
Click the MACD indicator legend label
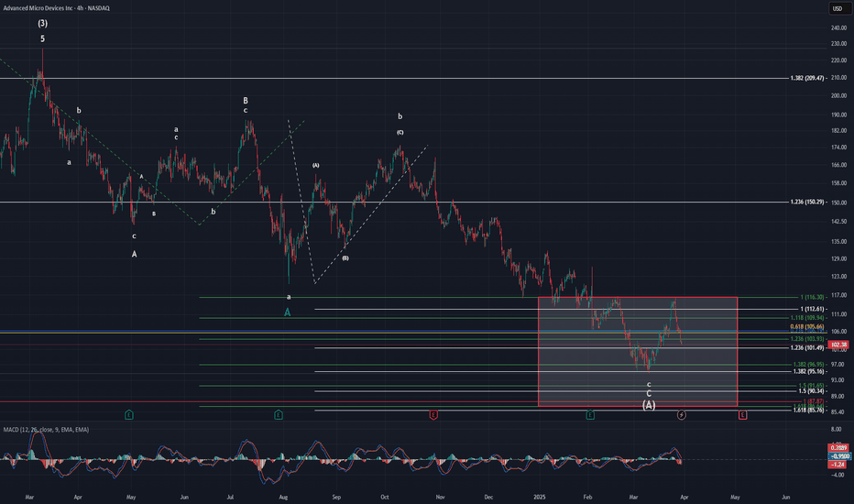(46, 430)
